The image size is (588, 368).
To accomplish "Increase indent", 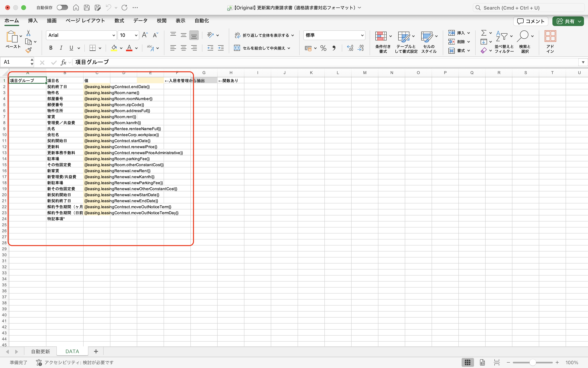I will point(221,48).
